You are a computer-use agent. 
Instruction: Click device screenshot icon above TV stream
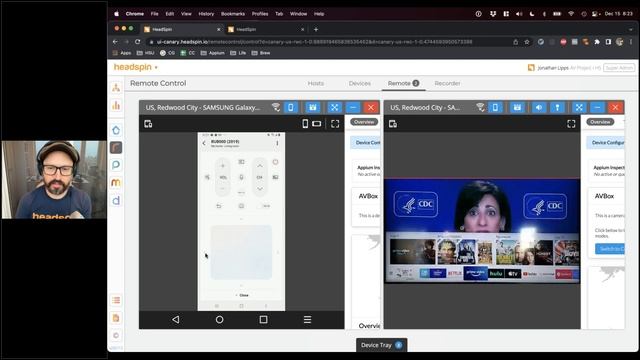[x=393, y=124]
